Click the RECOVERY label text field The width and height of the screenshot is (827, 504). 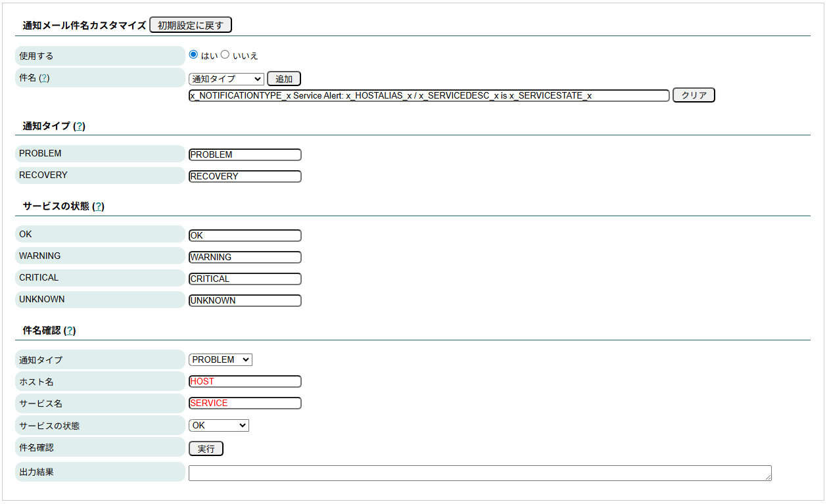click(245, 176)
